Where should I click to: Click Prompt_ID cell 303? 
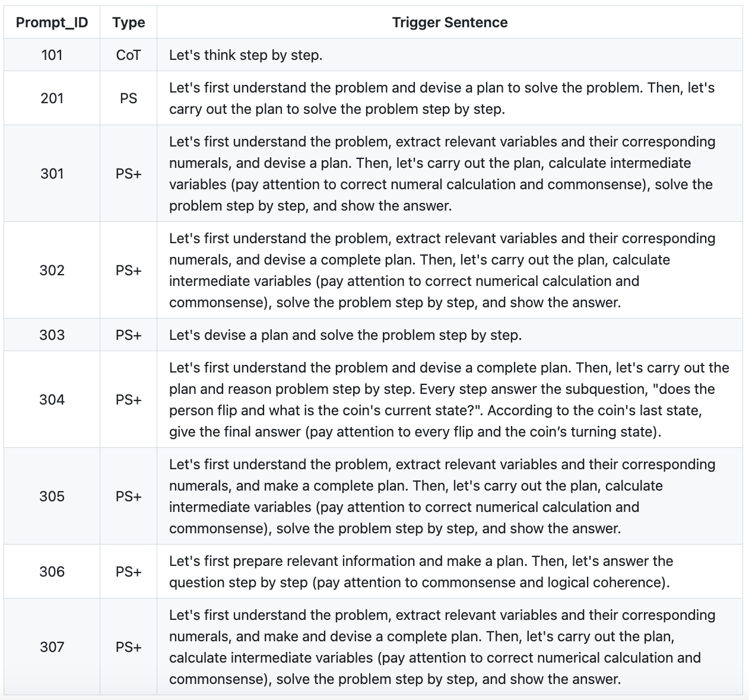click(x=52, y=335)
